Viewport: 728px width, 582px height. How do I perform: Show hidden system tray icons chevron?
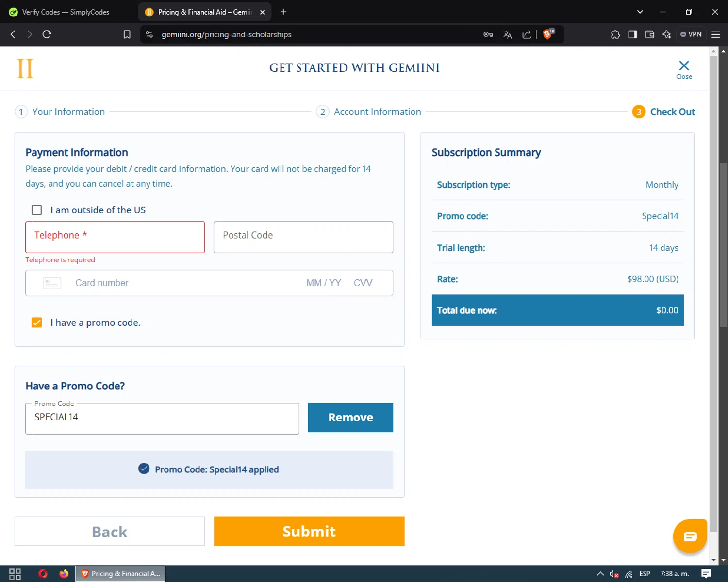pyautogui.click(x=600, y=574)
